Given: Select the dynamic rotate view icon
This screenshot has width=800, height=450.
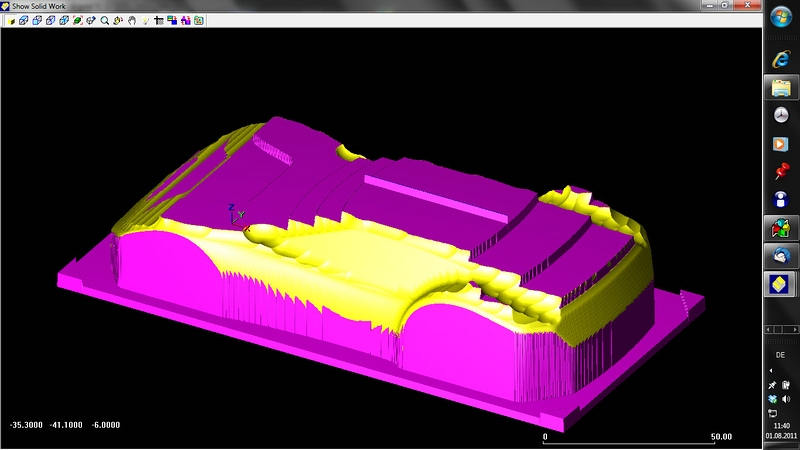Looking at the screenshot, I should pos(118,21).
